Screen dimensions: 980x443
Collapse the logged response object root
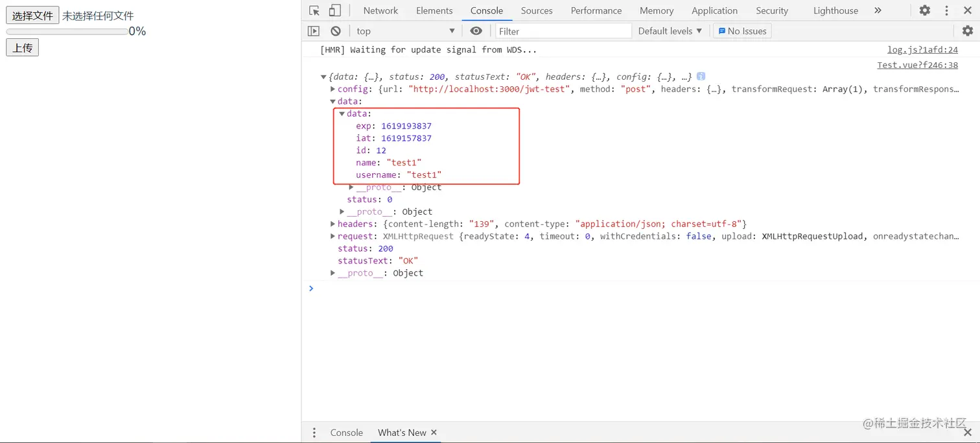coord(323,77)
